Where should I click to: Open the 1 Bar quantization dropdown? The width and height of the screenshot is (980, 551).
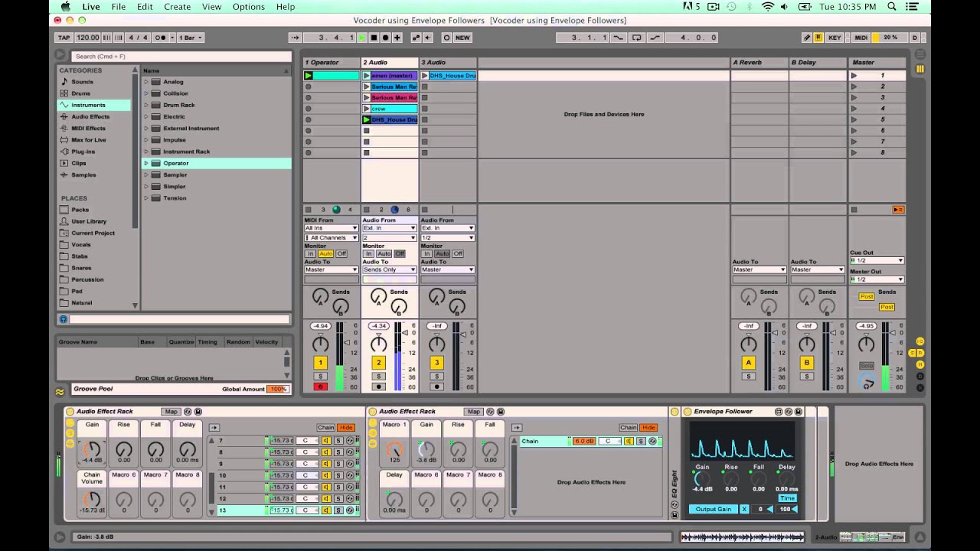[x=190, y=37]
